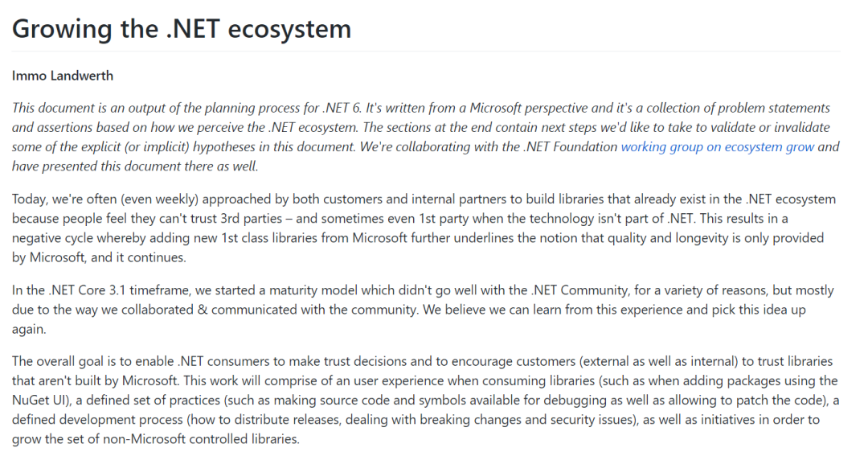
Task: Open the working group on ecosystem grow link
Action: [718, 147]
